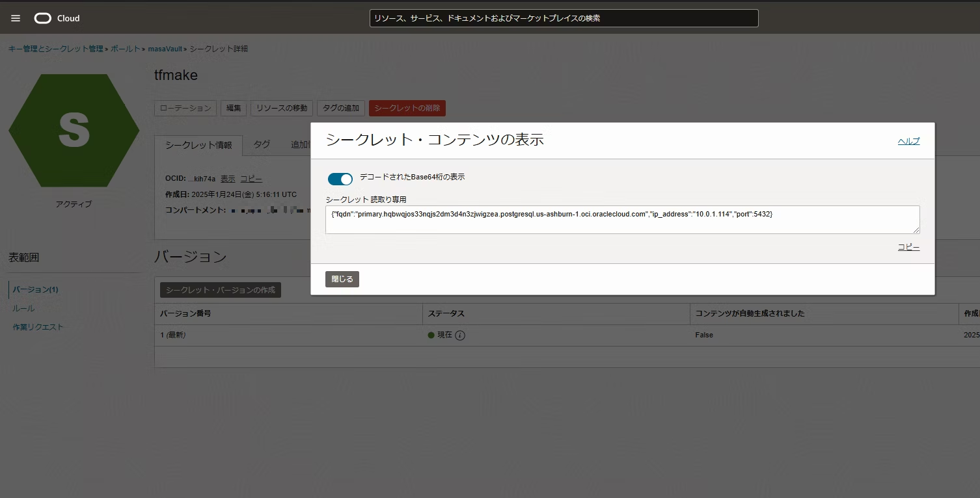Image resolution: width=980 pixels, height=498 pixels.
Task: Open the masaVault breadcrumb link
Action: coord(165,49)
